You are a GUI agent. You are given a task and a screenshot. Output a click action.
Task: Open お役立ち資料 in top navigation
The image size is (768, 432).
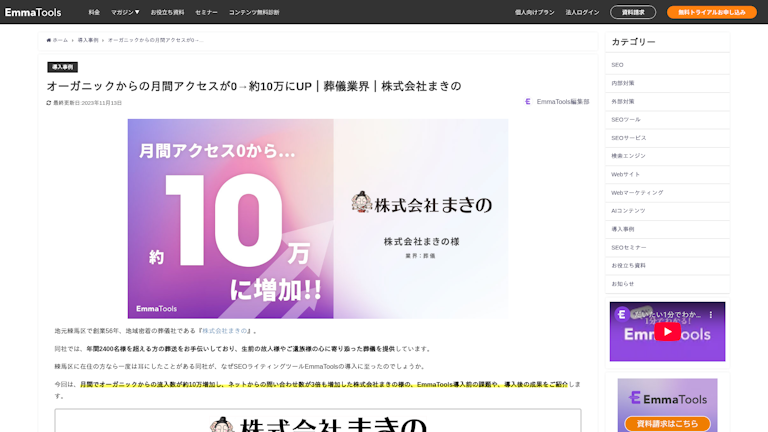pos(168,12)
